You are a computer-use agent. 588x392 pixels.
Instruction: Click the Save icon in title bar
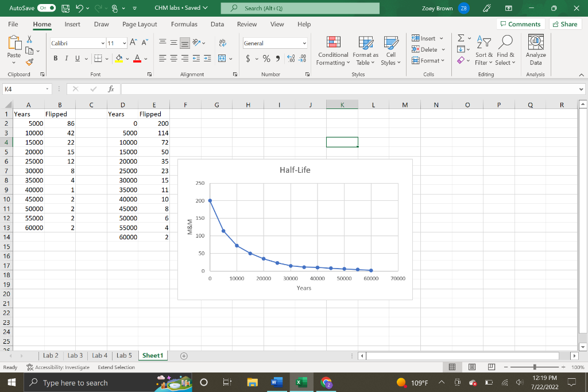tap(65, 8)
